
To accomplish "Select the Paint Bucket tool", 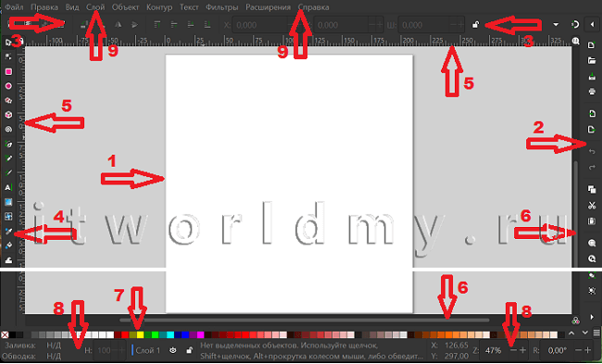I will pos(8,245).
